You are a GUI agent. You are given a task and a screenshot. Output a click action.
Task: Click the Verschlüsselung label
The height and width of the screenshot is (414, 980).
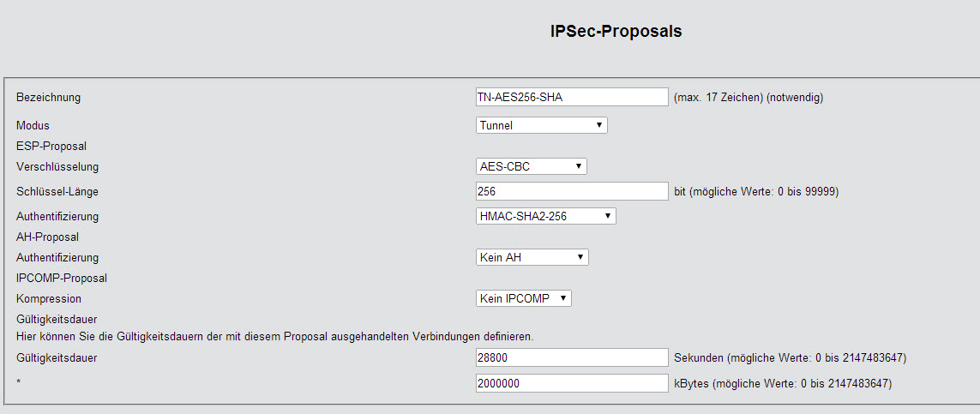(x=57, y=167)
